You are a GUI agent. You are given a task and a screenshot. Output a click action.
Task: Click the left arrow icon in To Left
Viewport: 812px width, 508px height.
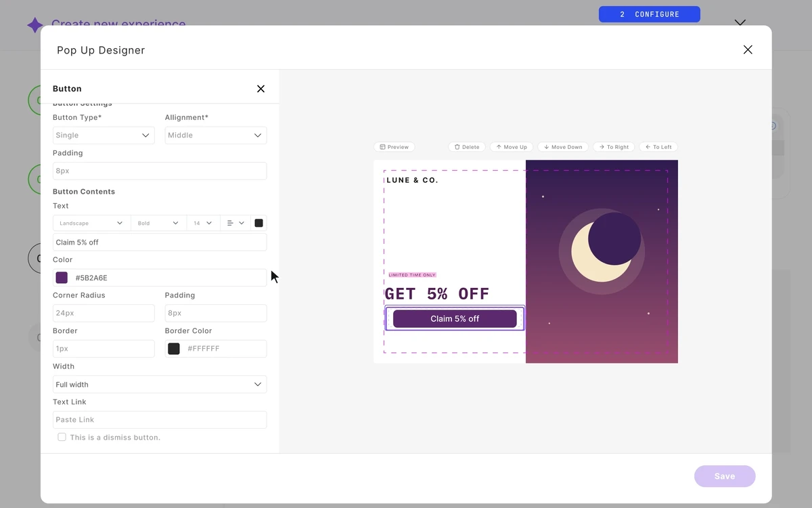(648, 147)
